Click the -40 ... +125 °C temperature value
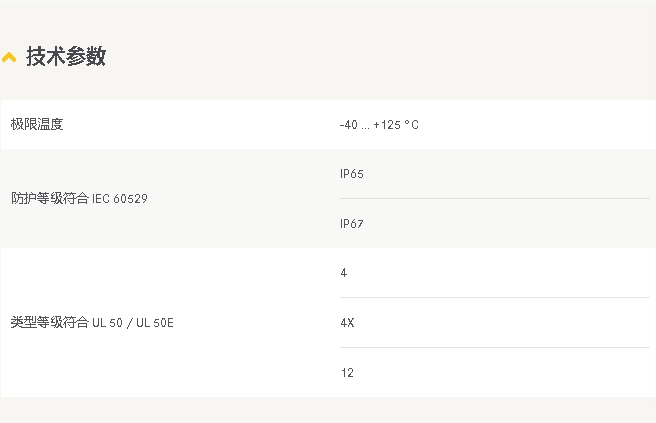Image resolution: width=656 pixels, height=423 pixels. [x=379, y=125]
